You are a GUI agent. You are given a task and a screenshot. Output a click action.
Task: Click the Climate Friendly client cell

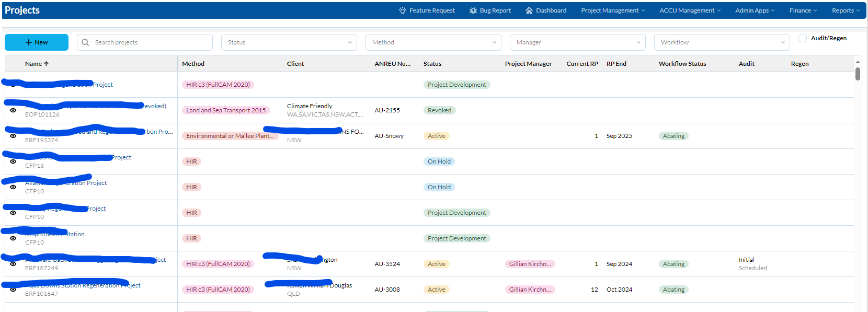(325, 110)
